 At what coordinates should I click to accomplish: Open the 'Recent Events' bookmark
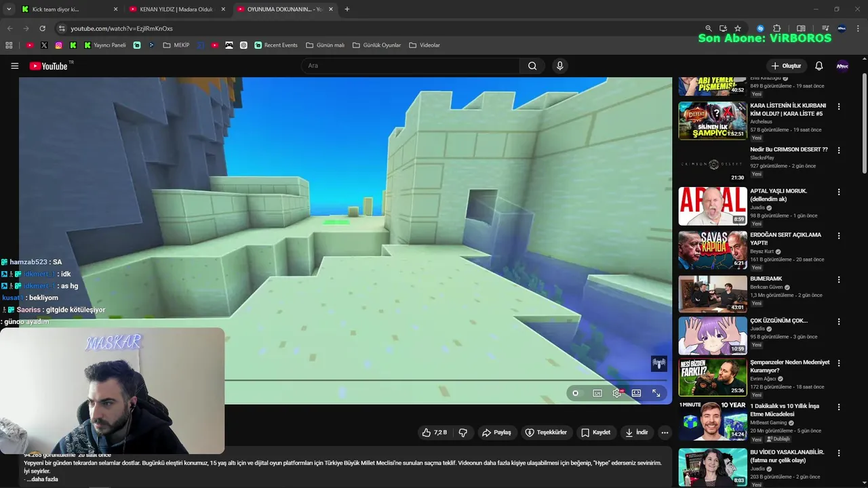tap(276, 45)
